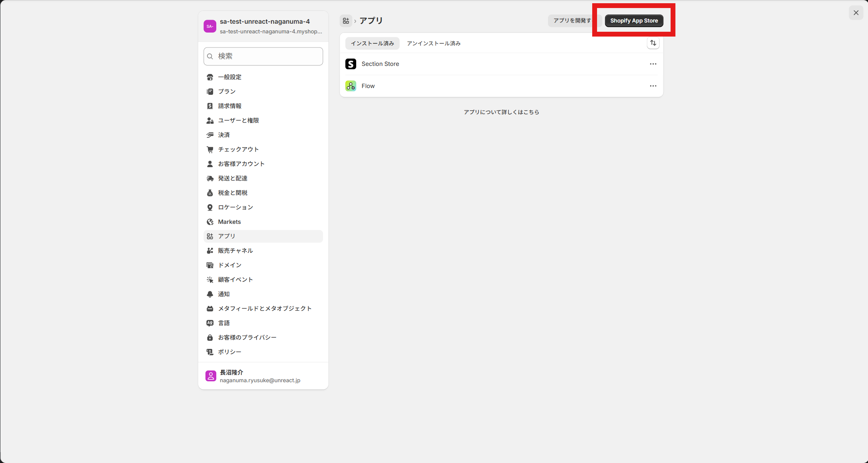Open the options menu for Flow
The height and width of the screenshot is (463, 868).
[x=653, y=86]
